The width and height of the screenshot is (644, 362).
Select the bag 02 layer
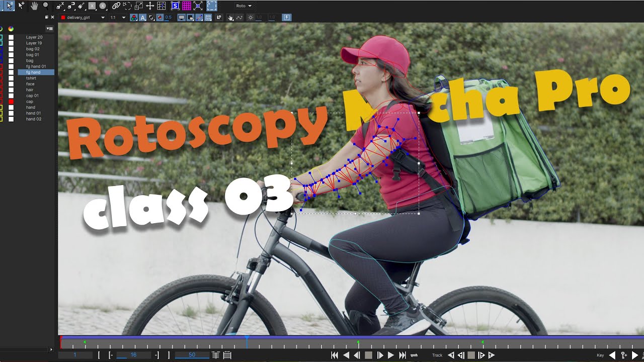click(x=33, y=49)
